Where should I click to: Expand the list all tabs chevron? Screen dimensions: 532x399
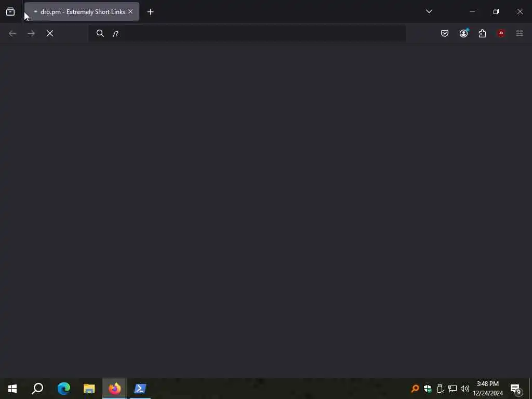coord(429,11)
